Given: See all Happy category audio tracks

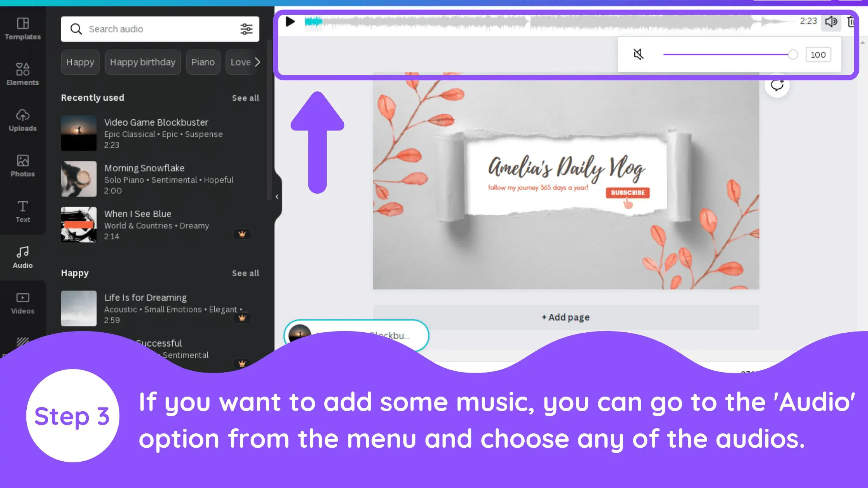Looking at the screenshot, I should [x=246, y=273].
